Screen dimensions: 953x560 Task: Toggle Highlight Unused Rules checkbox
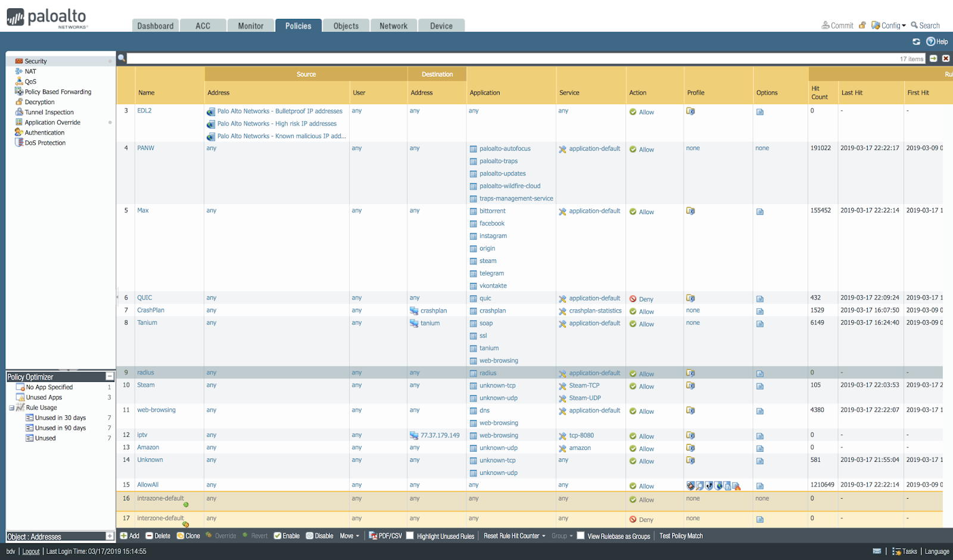coord(410,536)
